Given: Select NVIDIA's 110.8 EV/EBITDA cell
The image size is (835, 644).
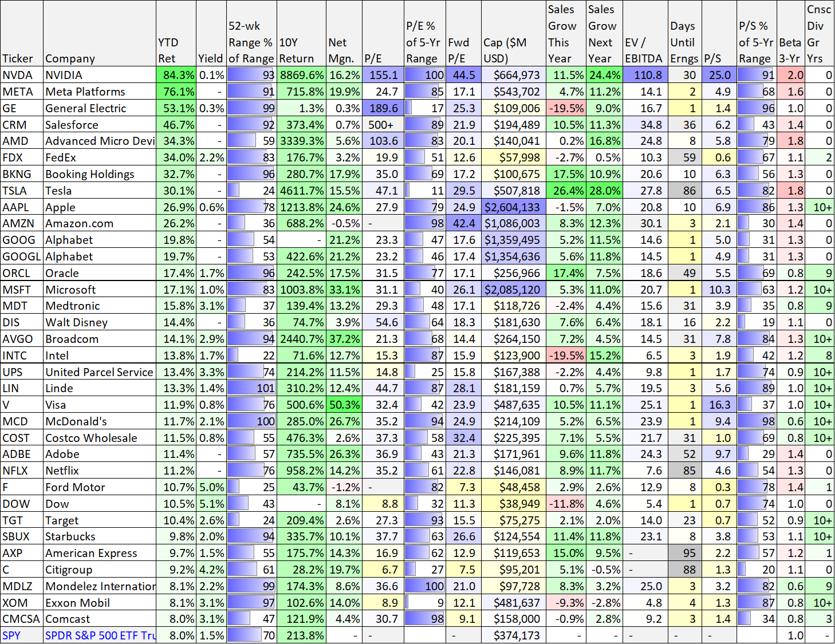Looking at the screenshot, I should coord(645,75).
